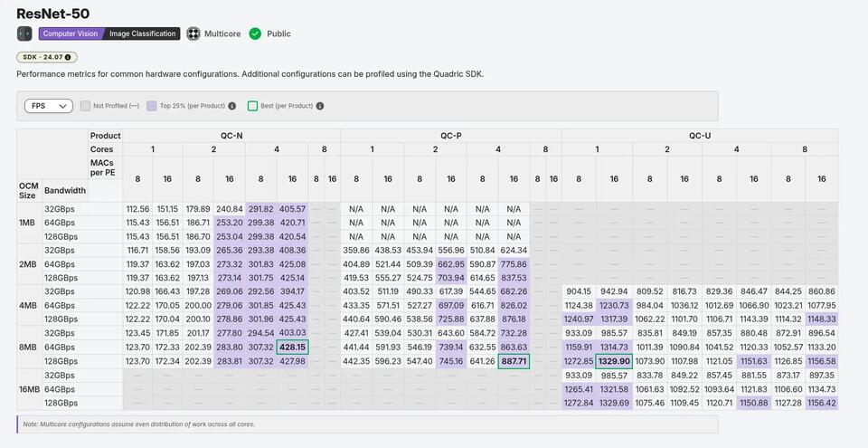This screenshot has width=868, height=448.
Task: Click the ResNet-50 page title
Action: click(x=53, y=14)
